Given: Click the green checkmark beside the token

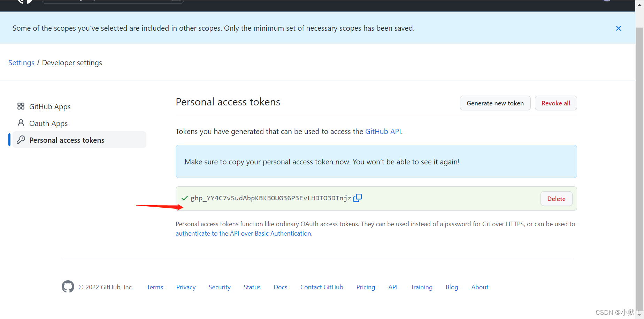Looking at the screenshot, I should pos(185,198).
